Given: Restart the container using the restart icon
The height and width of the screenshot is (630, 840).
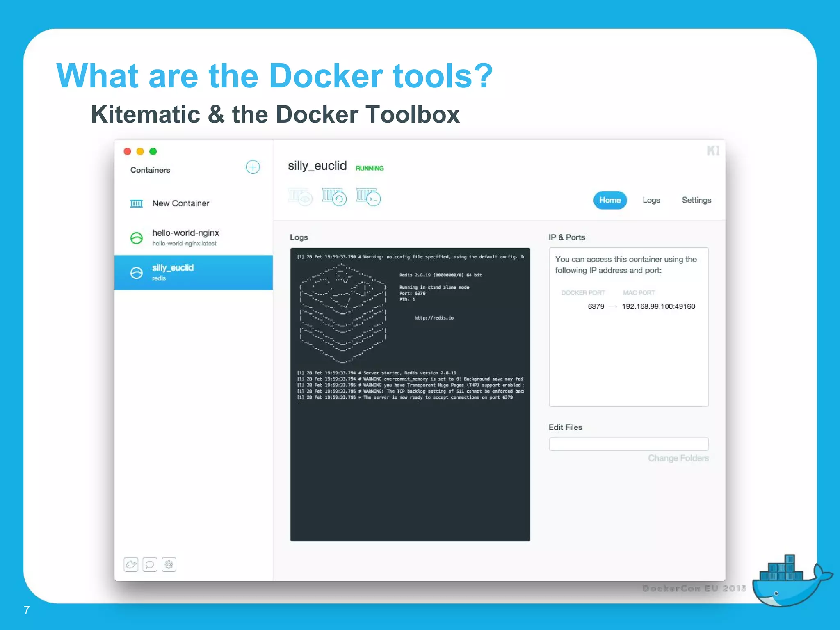Looking at the screenshot, I should pos(334,197).
